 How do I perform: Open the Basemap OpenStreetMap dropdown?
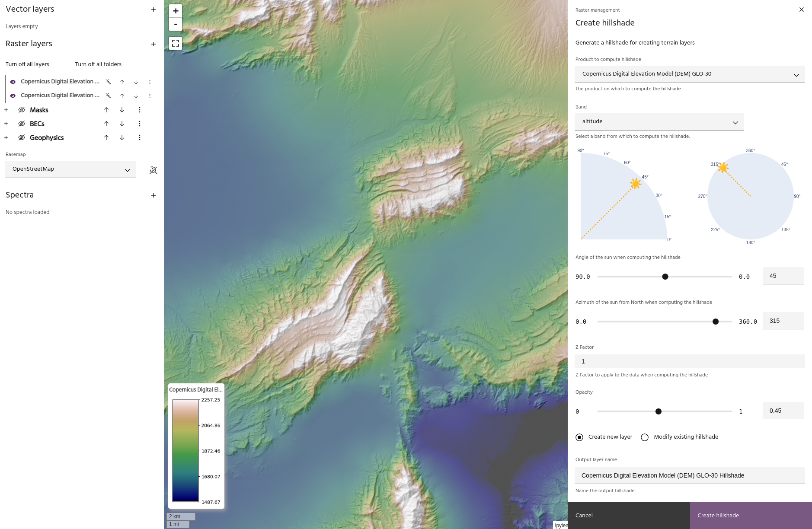70,169
